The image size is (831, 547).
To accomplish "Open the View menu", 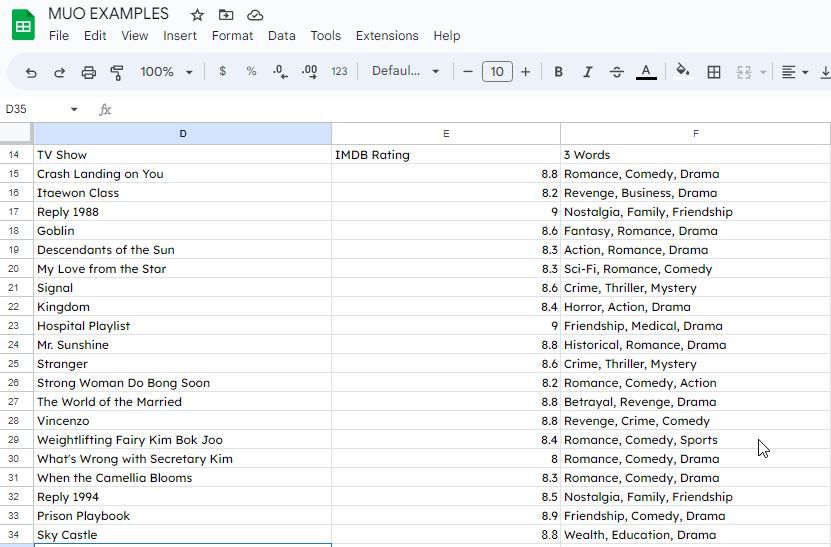I will (135, 36).
